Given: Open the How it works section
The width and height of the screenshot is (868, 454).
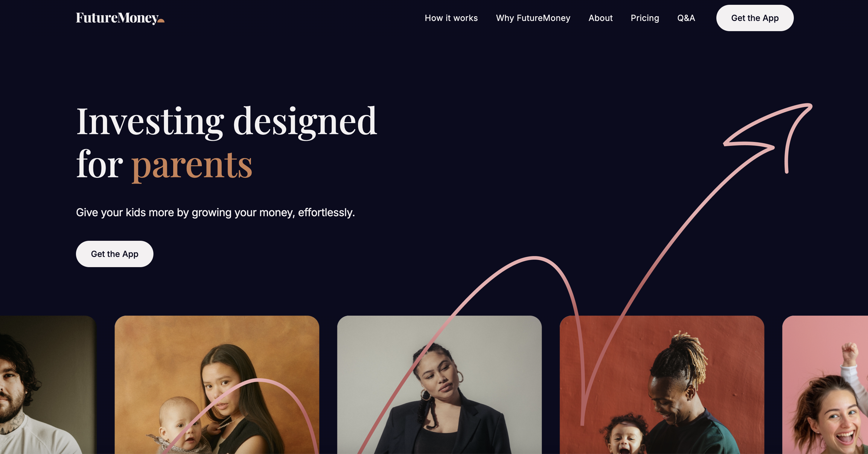Looking at the screenshot, I should [451, 18].
